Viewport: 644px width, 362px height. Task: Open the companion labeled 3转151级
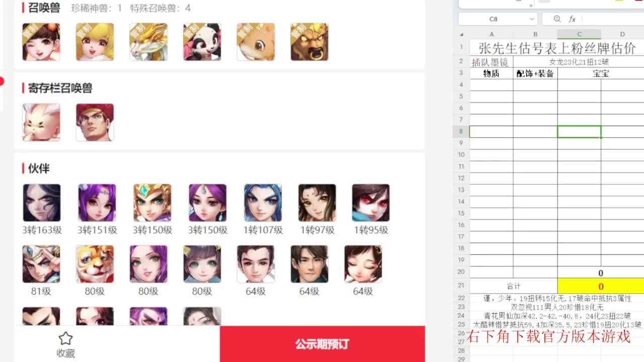(97, 203)
